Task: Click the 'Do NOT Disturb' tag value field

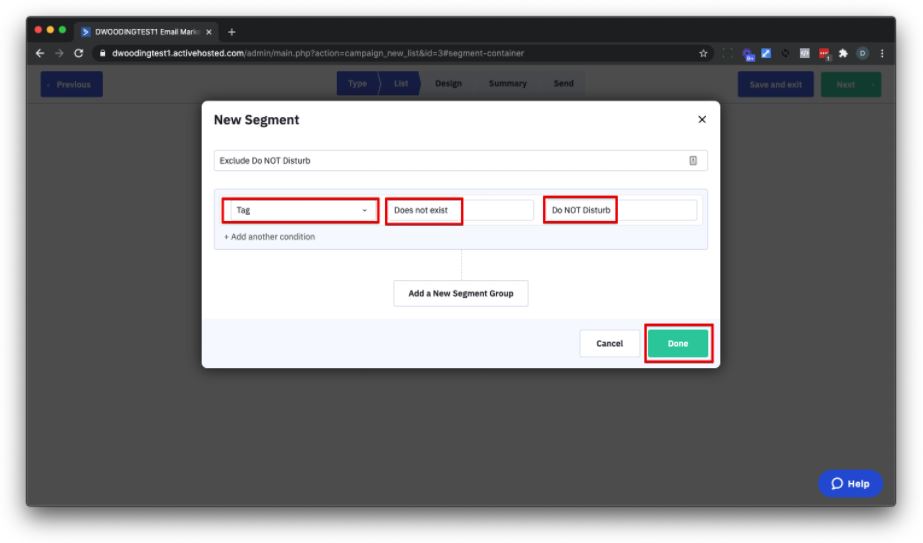Action: click(x=620, y=210)
